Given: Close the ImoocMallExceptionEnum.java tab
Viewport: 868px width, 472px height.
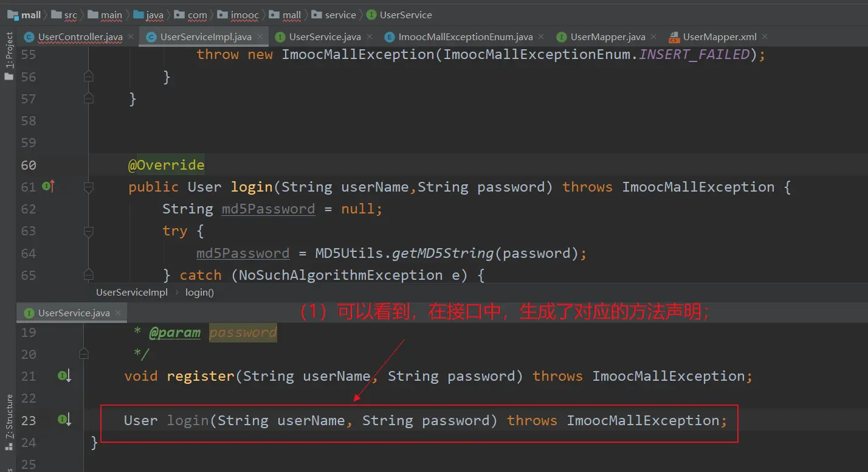Looking at the screenshot, I should pos(541,37).
